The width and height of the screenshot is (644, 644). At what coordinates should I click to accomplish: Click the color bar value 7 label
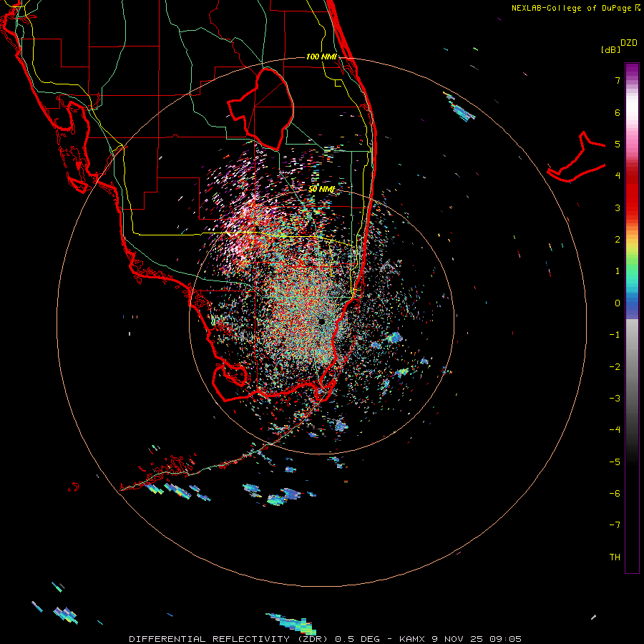(618, 80)
